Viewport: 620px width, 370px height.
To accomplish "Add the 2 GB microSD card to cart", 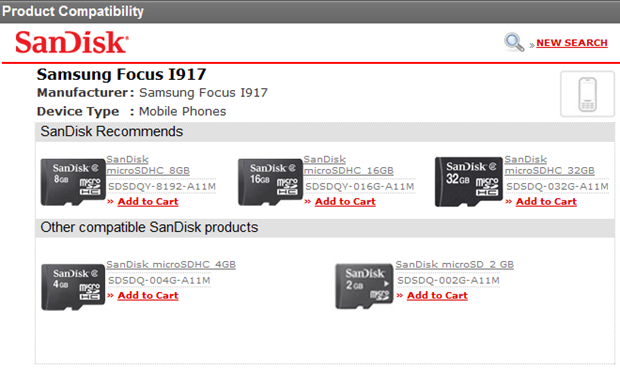I will coord(437,296).
